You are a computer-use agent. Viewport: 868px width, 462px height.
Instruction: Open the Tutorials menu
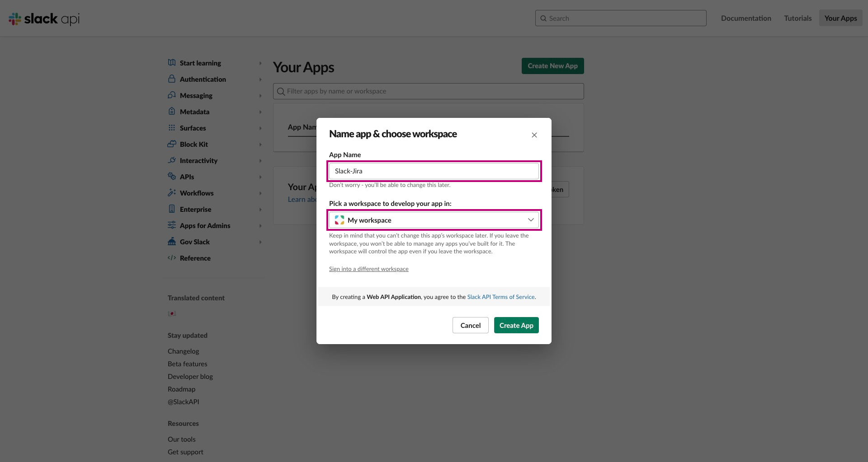click(797, 18)
